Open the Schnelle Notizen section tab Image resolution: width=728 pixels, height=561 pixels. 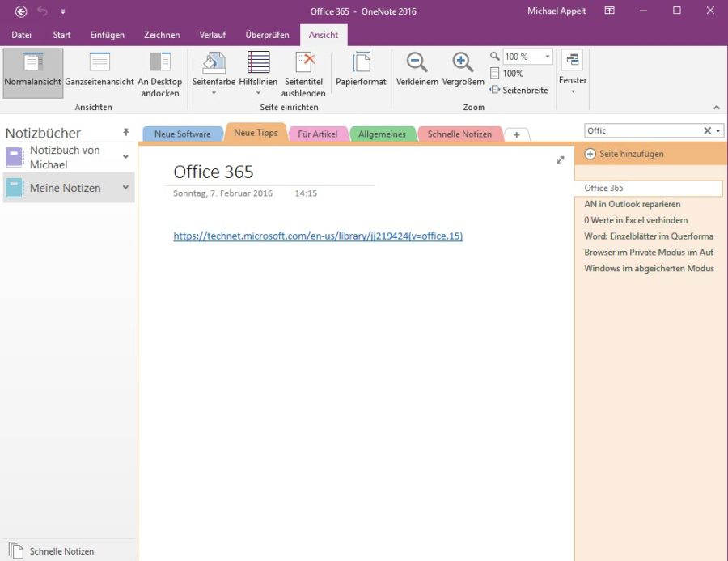[459, 134]
